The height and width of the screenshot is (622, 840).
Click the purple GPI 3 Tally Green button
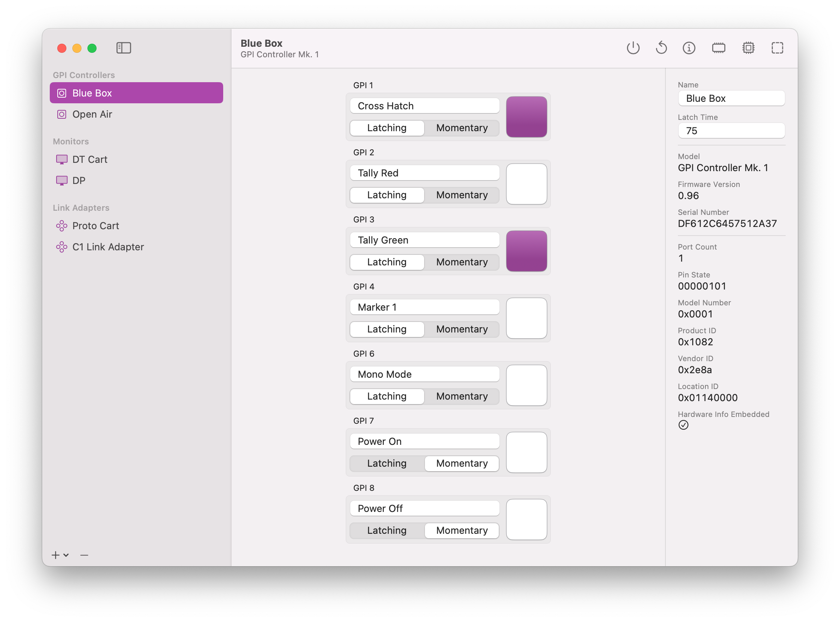[x=526, y=251]
